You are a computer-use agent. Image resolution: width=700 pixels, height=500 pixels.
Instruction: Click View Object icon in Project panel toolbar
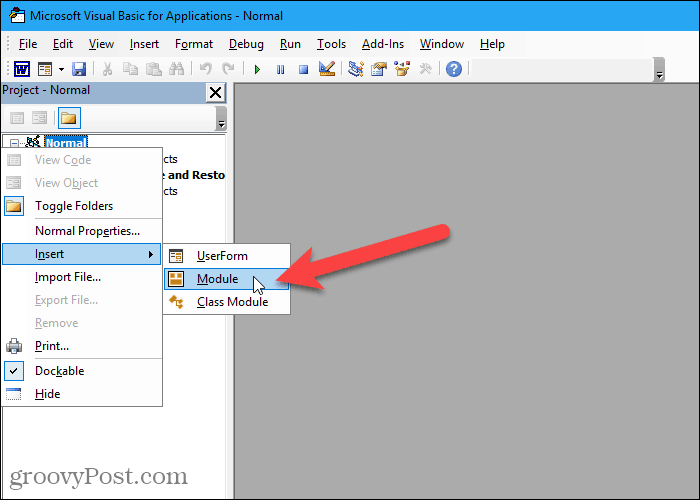click(x=40, y=118)
